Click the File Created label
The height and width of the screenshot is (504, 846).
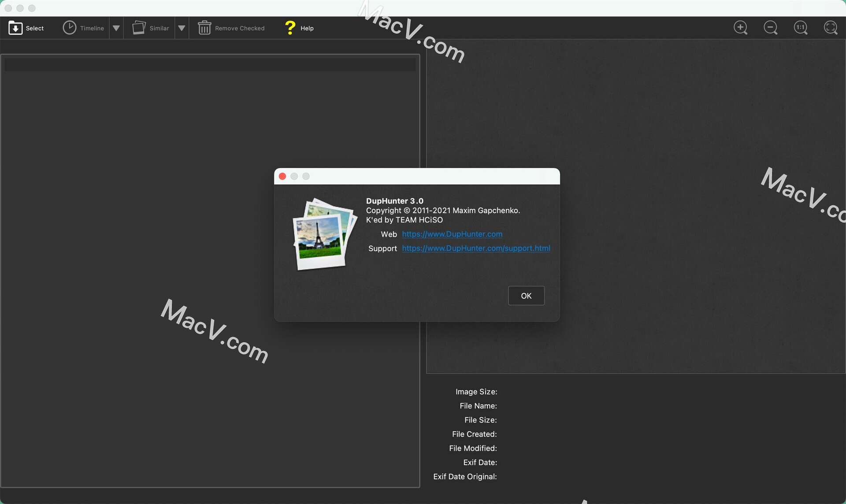point(474,434)
